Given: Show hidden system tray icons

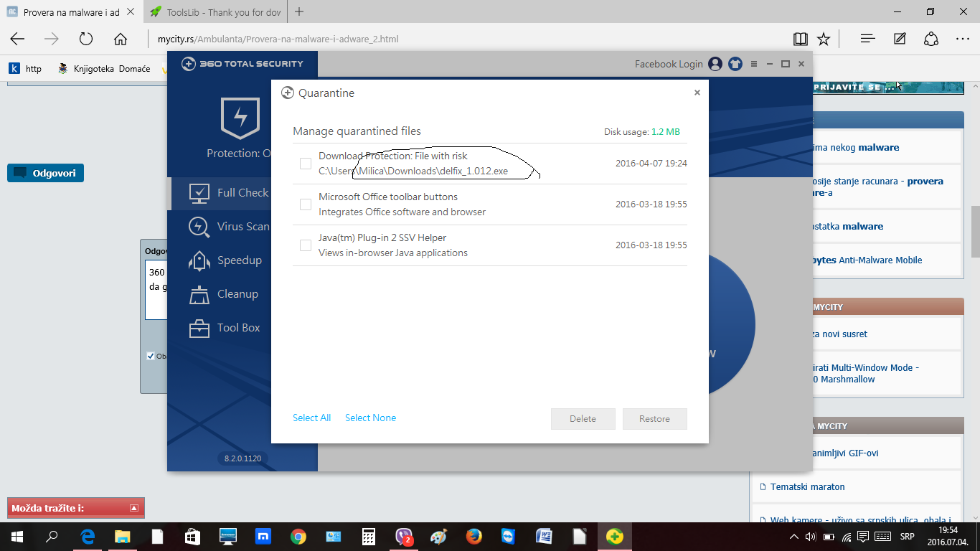Looking at the screenshot, I should (794, 537).
